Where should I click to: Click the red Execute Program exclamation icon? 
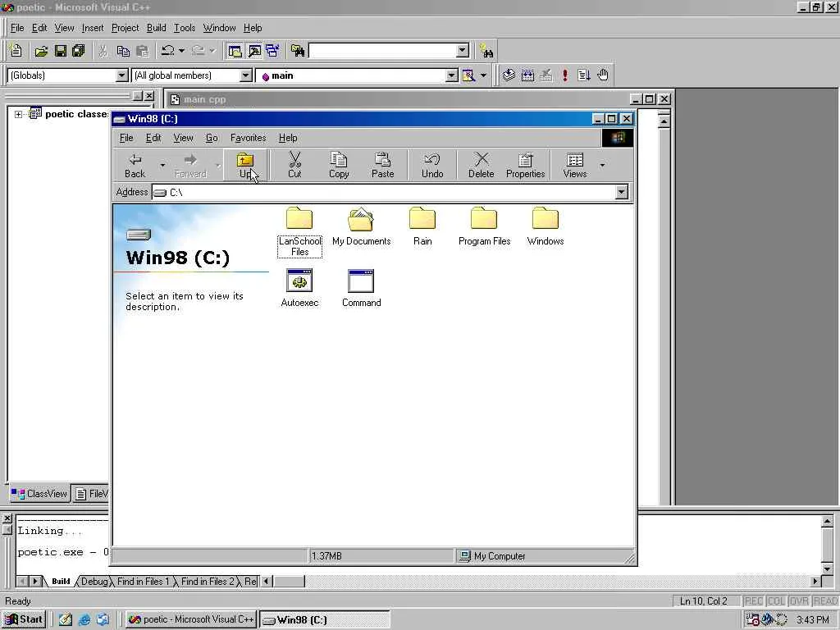pyautogui.click(x=564, y=75)
